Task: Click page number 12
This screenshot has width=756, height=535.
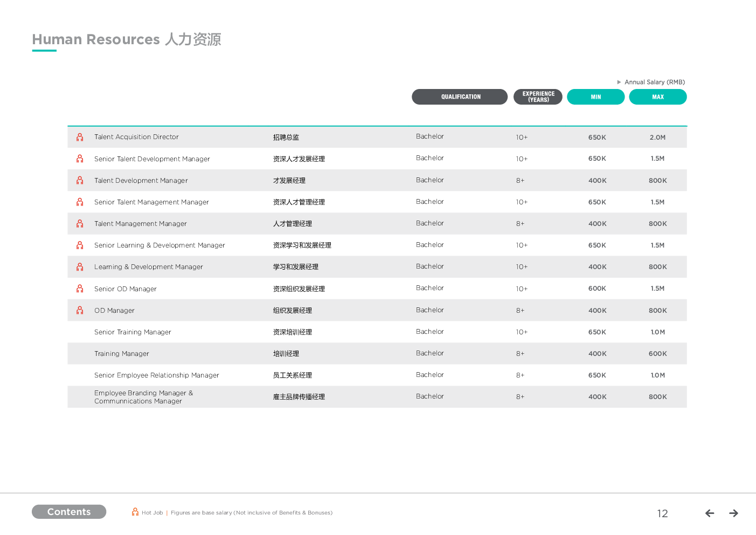Action: coord(663,513)
